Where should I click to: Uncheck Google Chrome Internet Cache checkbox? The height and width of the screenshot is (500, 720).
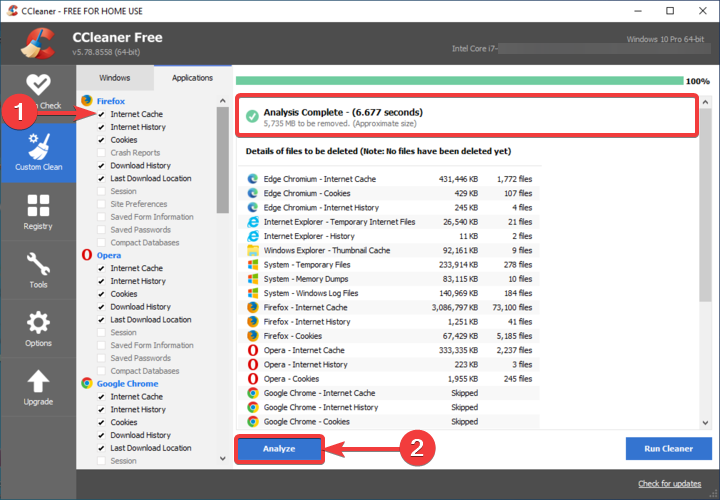[x=101, y=397]
